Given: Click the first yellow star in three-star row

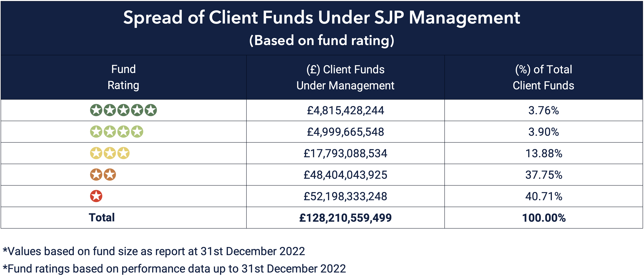Looking at the screenshot, I should [96, 153].
